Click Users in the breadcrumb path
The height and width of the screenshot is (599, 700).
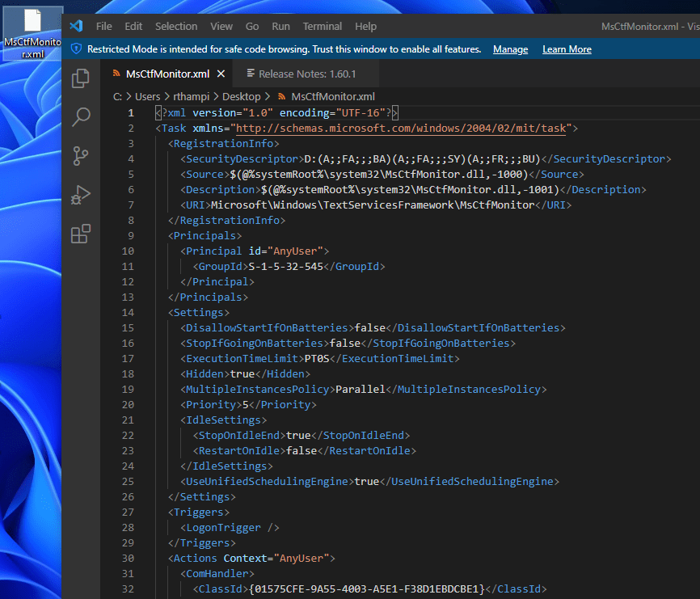coord(147,96)
